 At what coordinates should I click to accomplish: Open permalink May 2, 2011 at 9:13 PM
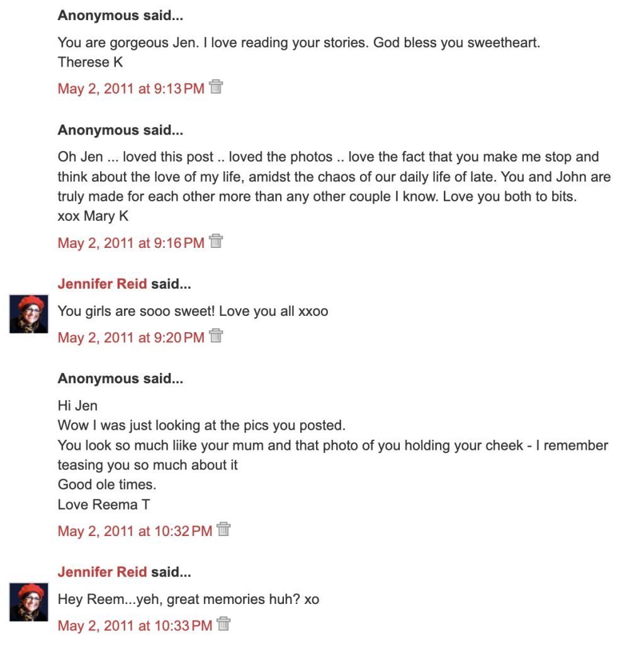[131, 89]
